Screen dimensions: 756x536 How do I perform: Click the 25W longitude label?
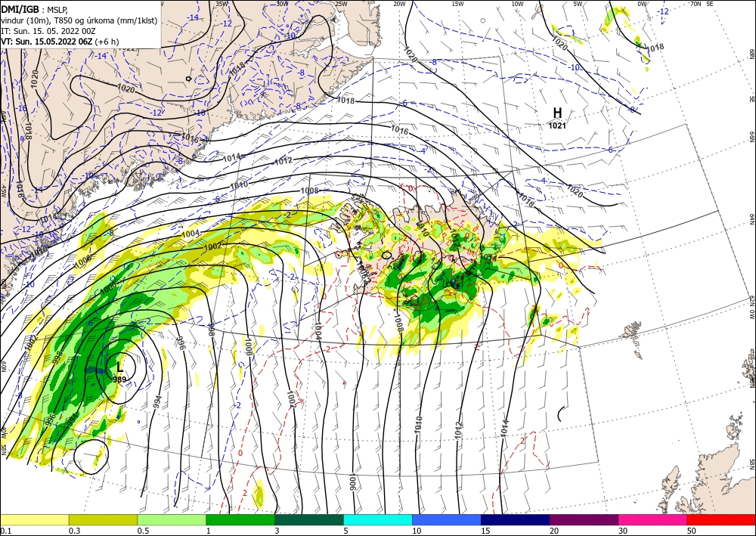tap(341, 4)
